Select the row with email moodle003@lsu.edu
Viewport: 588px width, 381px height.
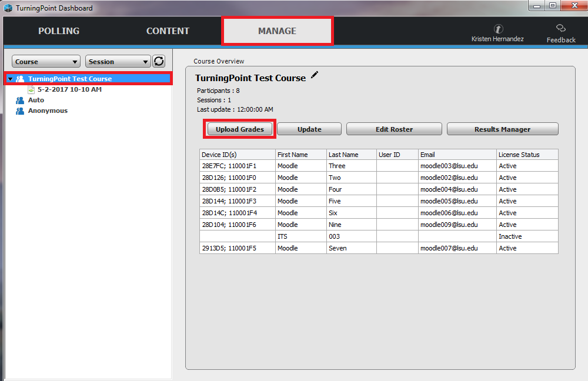[379, 166]
